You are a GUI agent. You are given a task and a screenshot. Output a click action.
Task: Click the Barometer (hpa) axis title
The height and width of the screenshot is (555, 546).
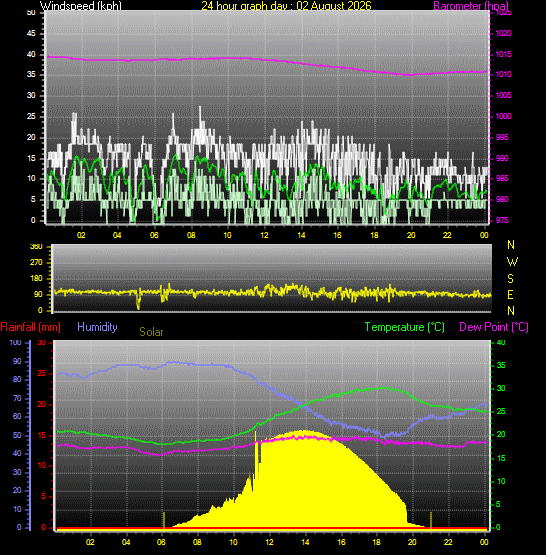click(471, 6)
